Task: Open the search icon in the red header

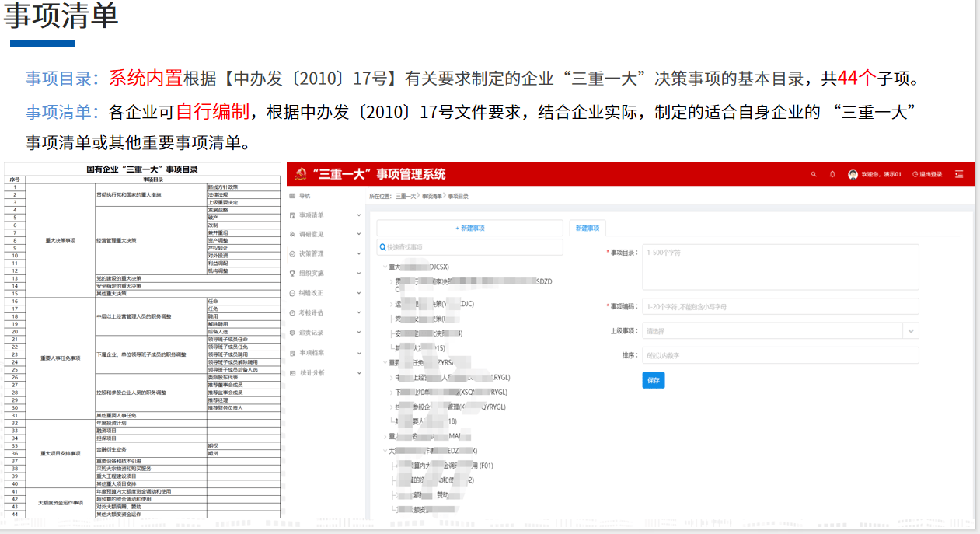Action: 814,174
